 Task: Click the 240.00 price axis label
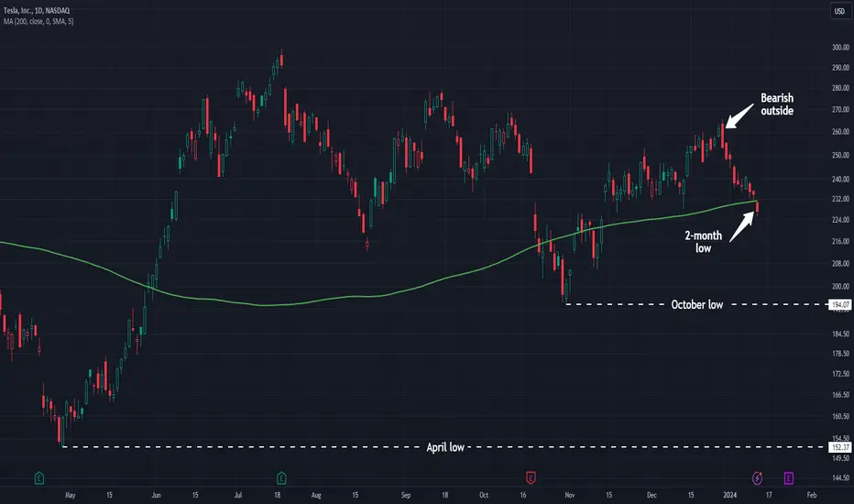click(840, 180)
